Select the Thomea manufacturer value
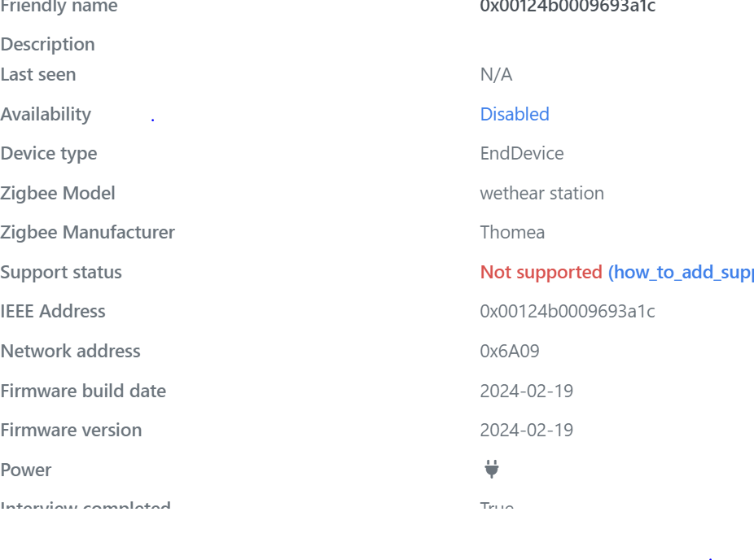Viewport: 754px width, 560px height. [512, 232]
